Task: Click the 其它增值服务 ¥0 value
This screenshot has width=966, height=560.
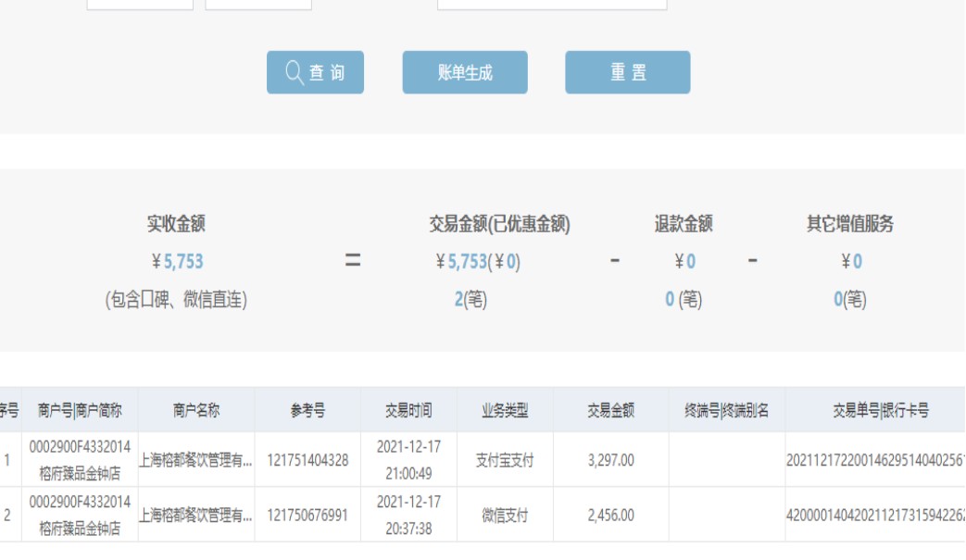Action: pos(857,262)
